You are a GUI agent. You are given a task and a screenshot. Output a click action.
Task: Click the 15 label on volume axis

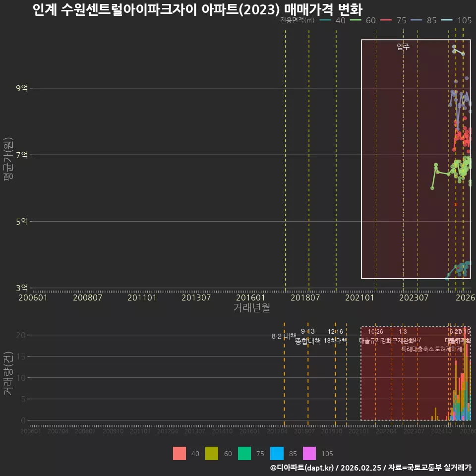[x=21, y=357]
